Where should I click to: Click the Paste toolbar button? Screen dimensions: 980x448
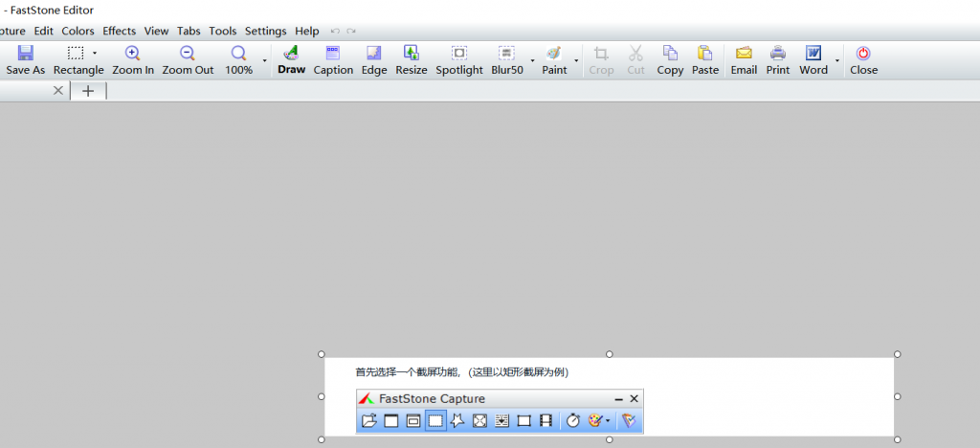pyautogui.click(x=705, y=60)
